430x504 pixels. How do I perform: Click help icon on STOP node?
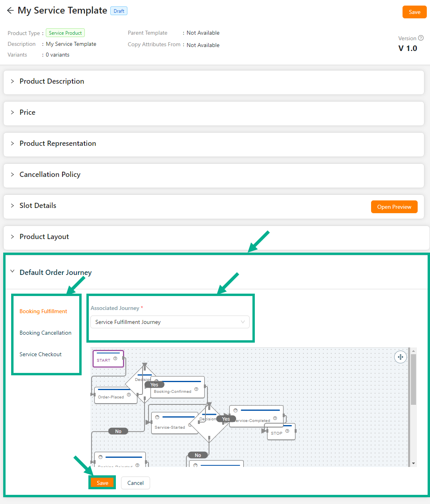click(287, 431)
